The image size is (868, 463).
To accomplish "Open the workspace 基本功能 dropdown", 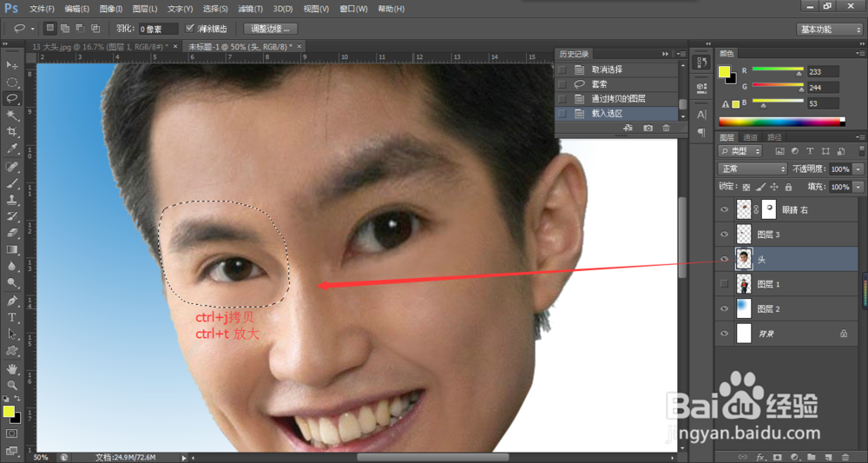I will (829, 30).
